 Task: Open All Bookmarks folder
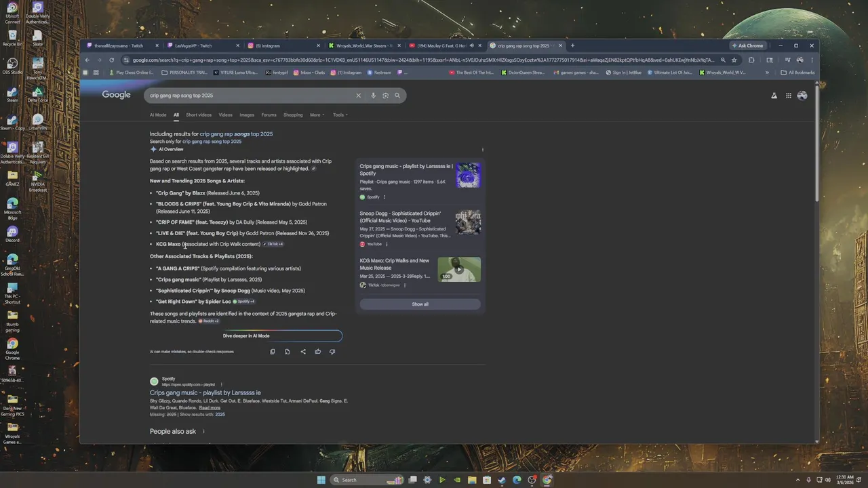click(797, 73)
